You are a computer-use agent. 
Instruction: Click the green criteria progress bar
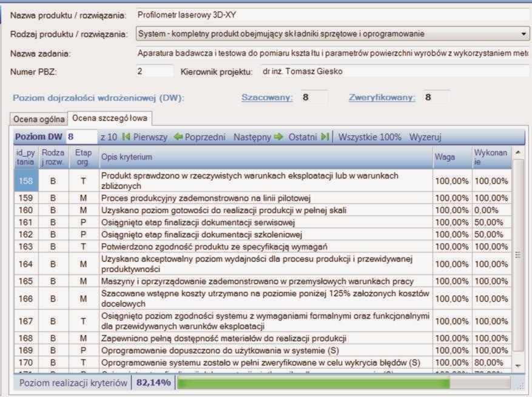343,384
